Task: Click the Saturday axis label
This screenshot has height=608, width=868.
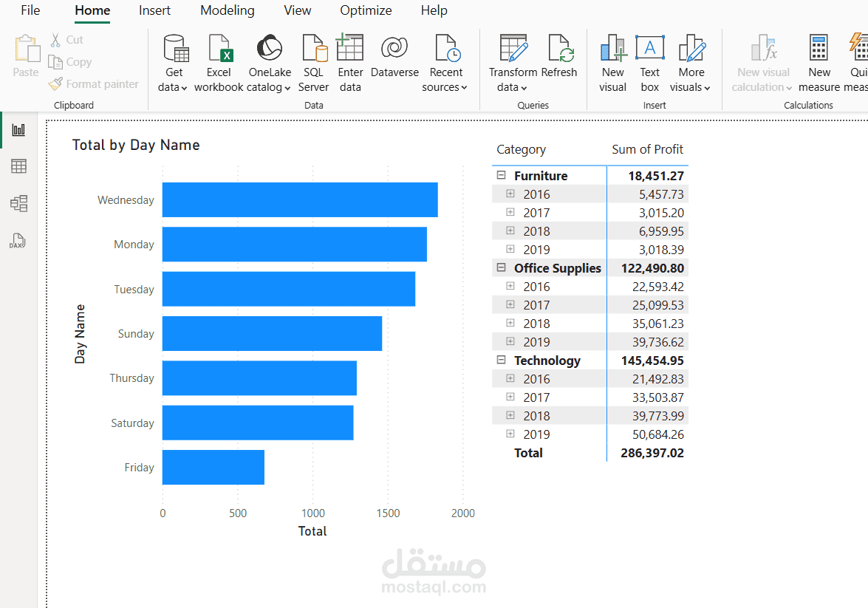Action: [132, 423]
